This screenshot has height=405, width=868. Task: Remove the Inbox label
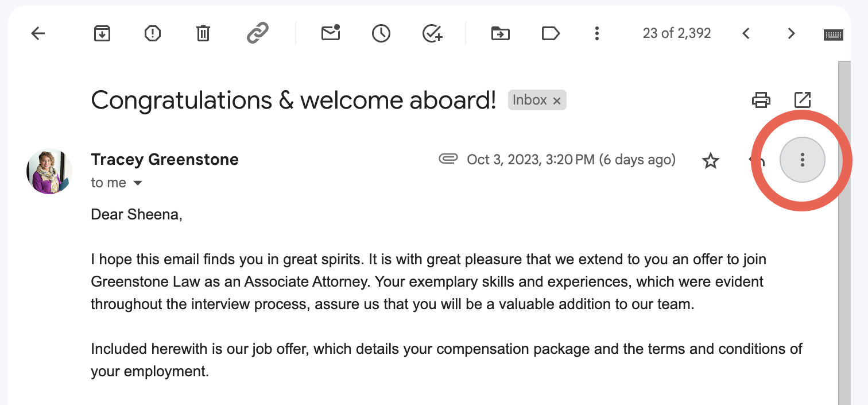coord(556,100)
